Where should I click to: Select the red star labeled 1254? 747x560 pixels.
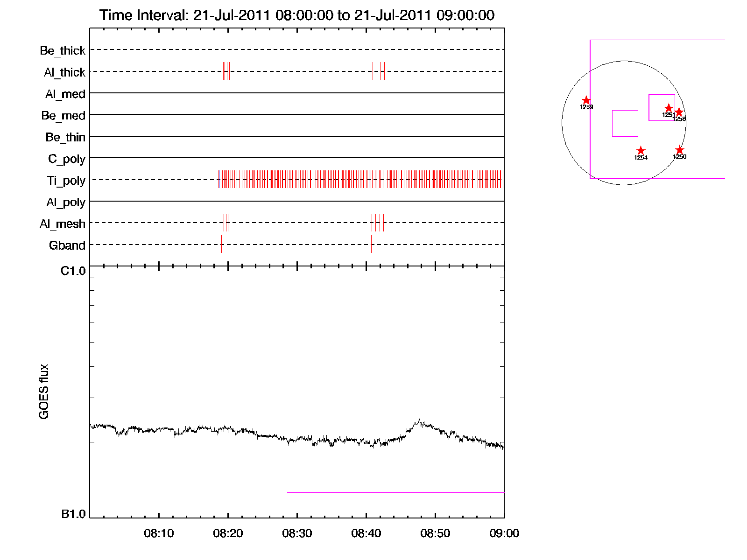pyautogui.click(x=641, y=151)
